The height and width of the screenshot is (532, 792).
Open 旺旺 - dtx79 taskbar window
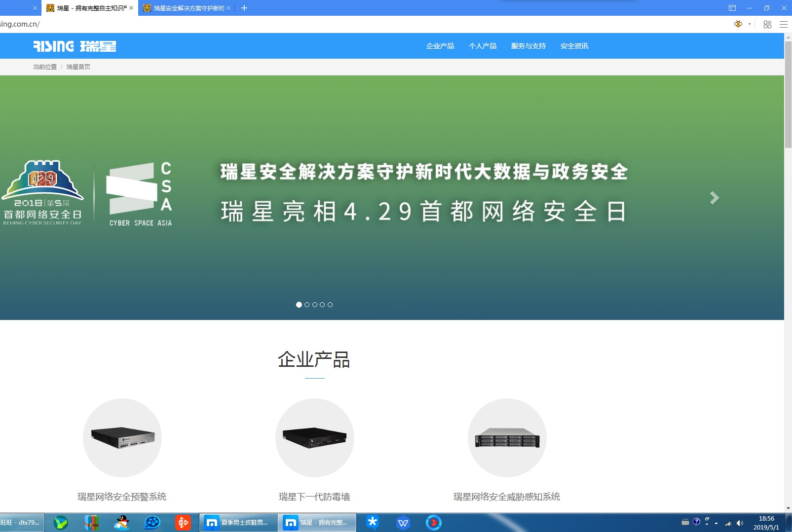coord(22,523)
